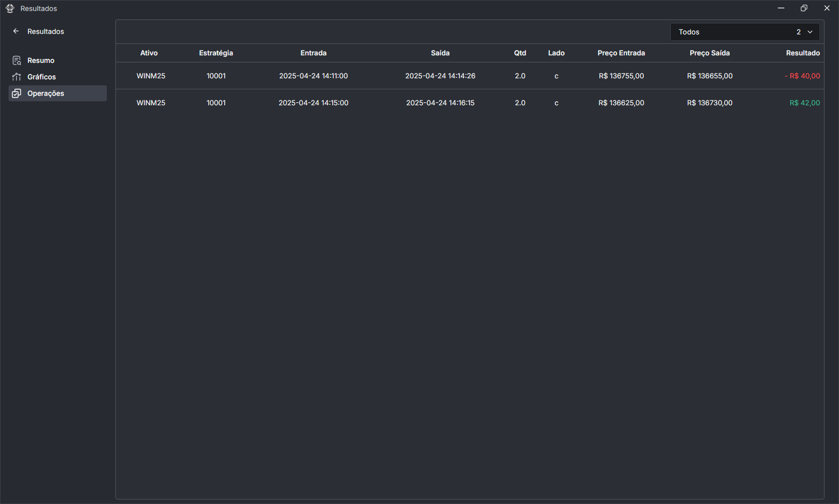
Task: Click the negative R$ 40,00 result
Action: tap(802, 76)
